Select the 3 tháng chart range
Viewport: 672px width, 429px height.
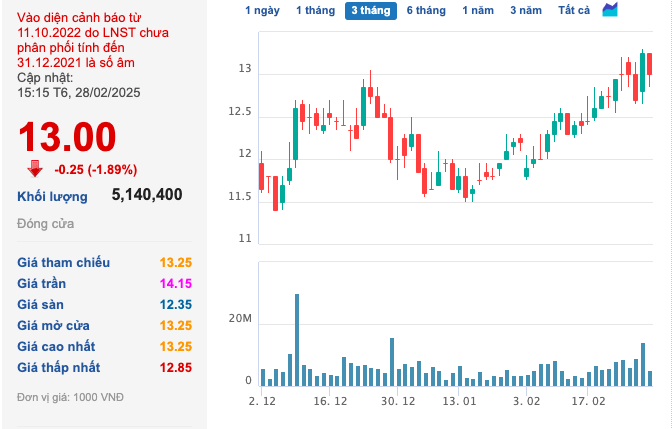(370, 10)
